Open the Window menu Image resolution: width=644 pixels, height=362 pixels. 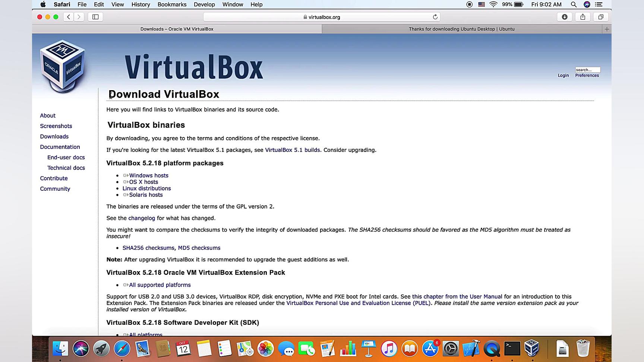point(233,4)
